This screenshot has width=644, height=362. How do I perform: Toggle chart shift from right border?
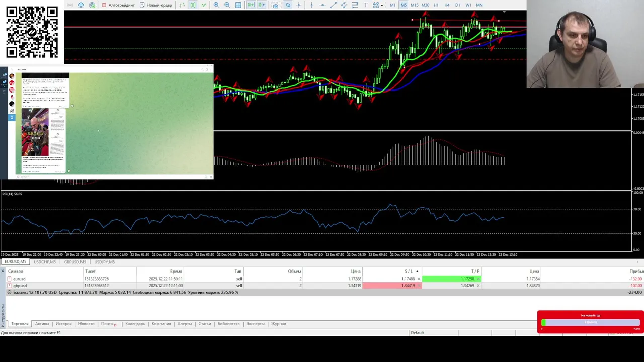(x=262, y=5)
